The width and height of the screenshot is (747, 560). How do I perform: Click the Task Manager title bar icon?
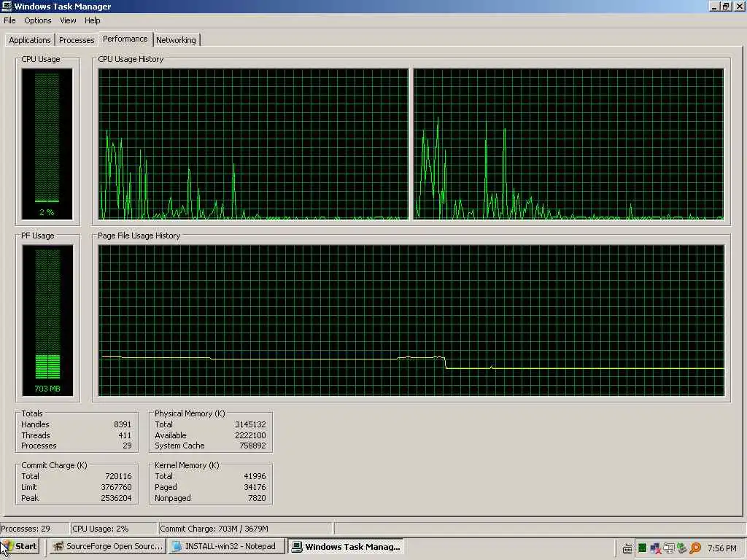[x=7, y=6]
